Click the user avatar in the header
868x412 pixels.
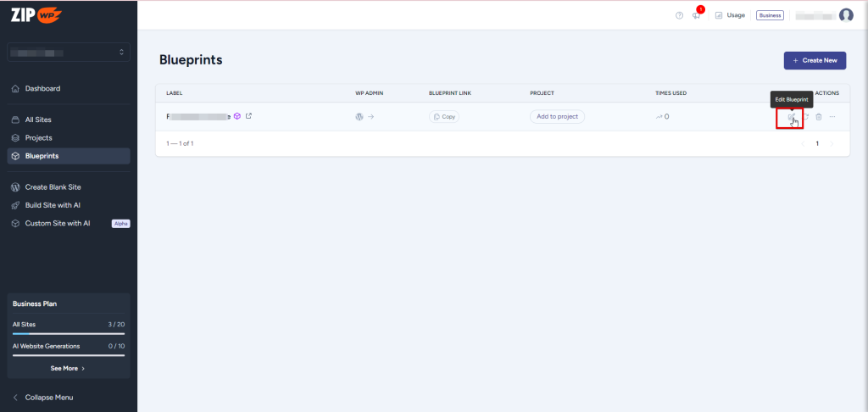(x=845, y=15)
